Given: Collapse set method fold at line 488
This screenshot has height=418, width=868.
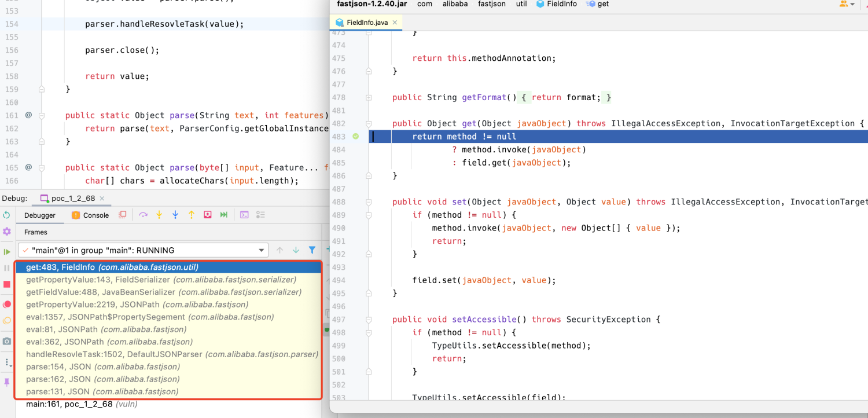Looking at the screenshot, I should 369,201.
